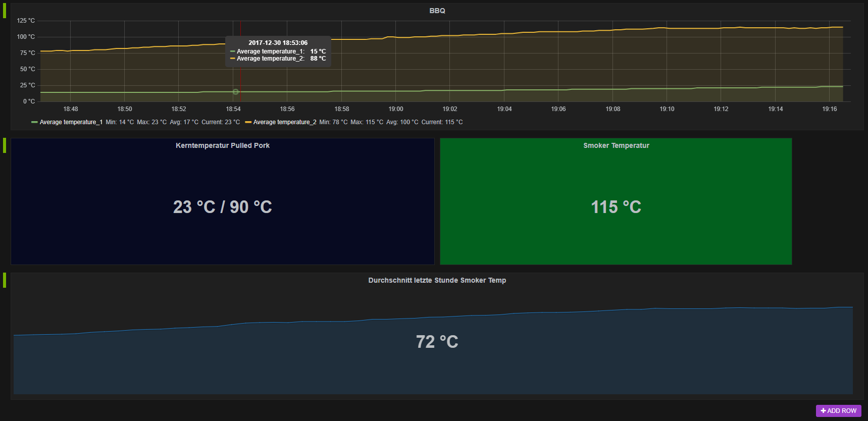Viewport: 868px width, 421px height.
Task: Open Smoker Temperatur panel title menu
Action: [x=616, y=145]
